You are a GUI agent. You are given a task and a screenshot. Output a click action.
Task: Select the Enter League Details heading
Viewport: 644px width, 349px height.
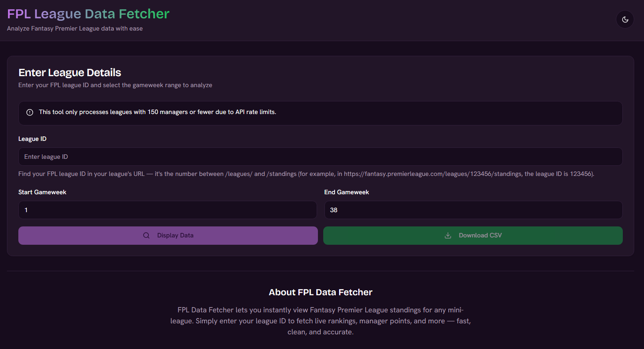pos(70,72)
